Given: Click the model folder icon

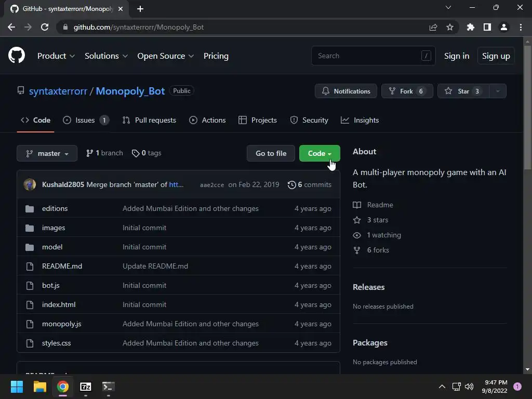Looking at the screenshot, I should 30,247.
